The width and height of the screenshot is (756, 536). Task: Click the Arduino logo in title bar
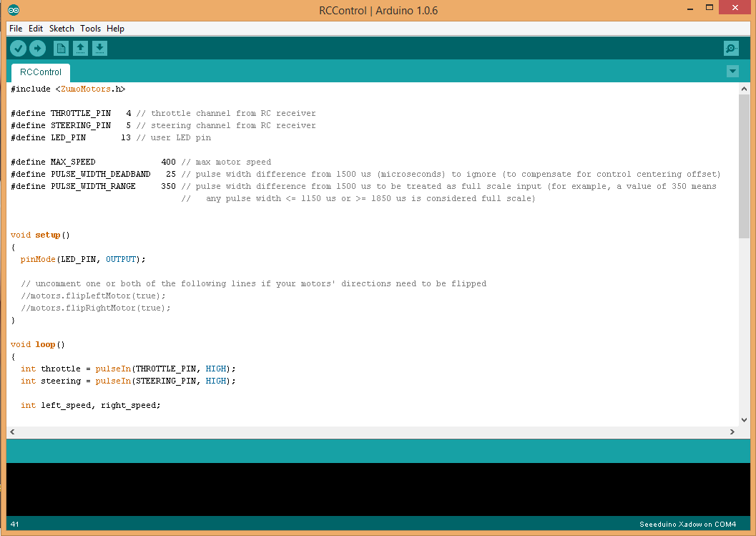14,9
